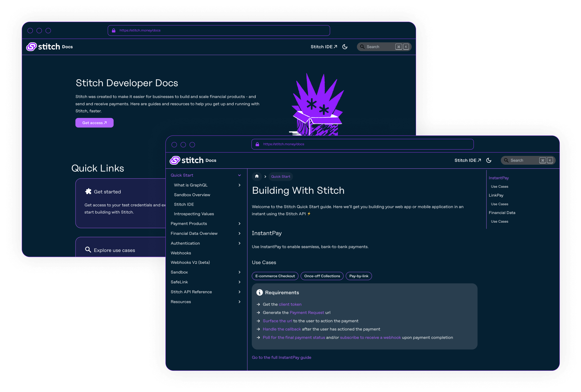The width and height of the screenshot is (581, 392).
Task: Click the lock icon in front address bar
Action: (x=257, y=144)
